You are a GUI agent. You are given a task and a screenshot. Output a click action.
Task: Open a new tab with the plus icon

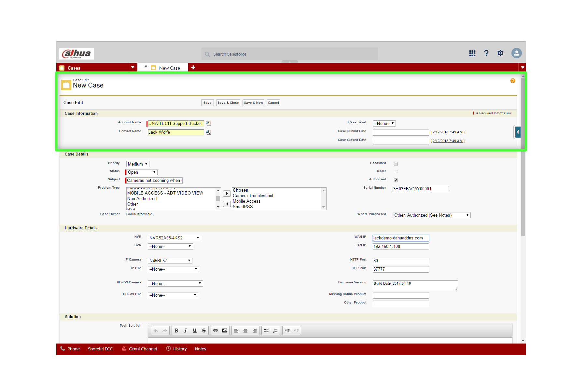(x=193, y=67)
